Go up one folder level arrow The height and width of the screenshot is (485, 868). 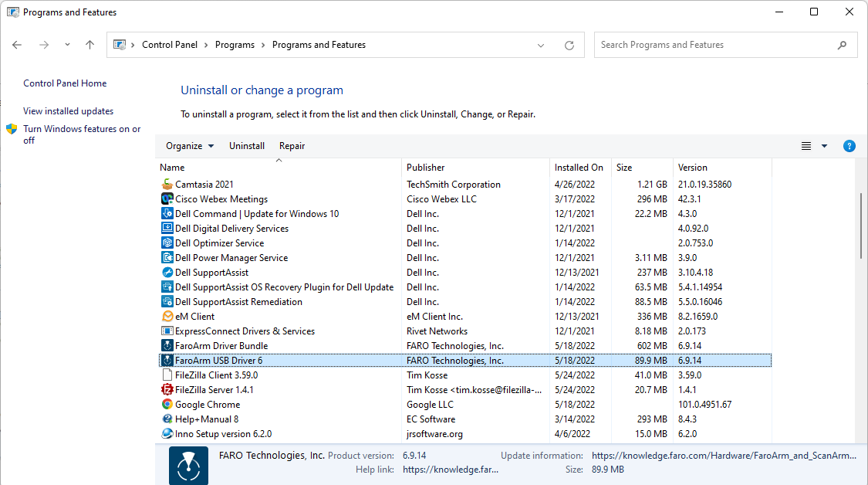[x=90, y=45]
